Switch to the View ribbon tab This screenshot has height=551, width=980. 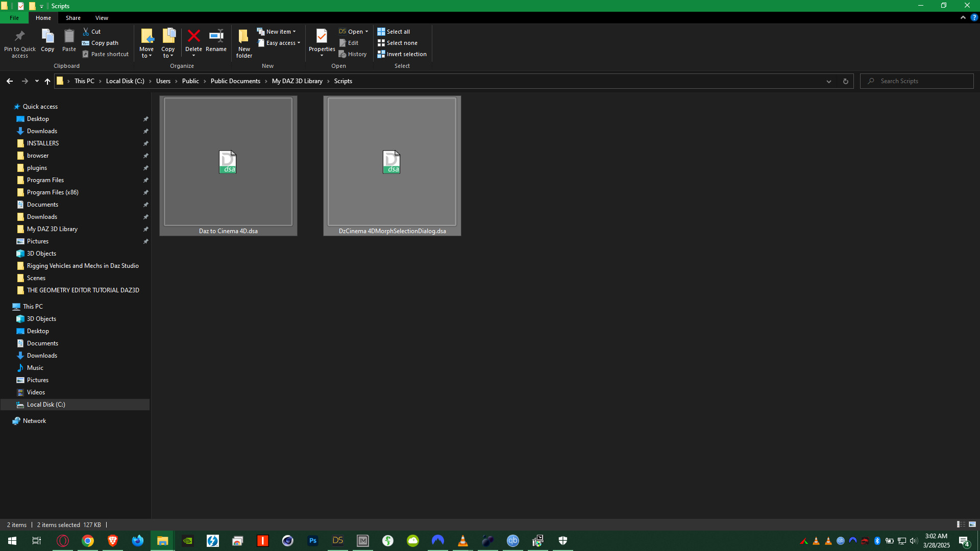[102, 18]
